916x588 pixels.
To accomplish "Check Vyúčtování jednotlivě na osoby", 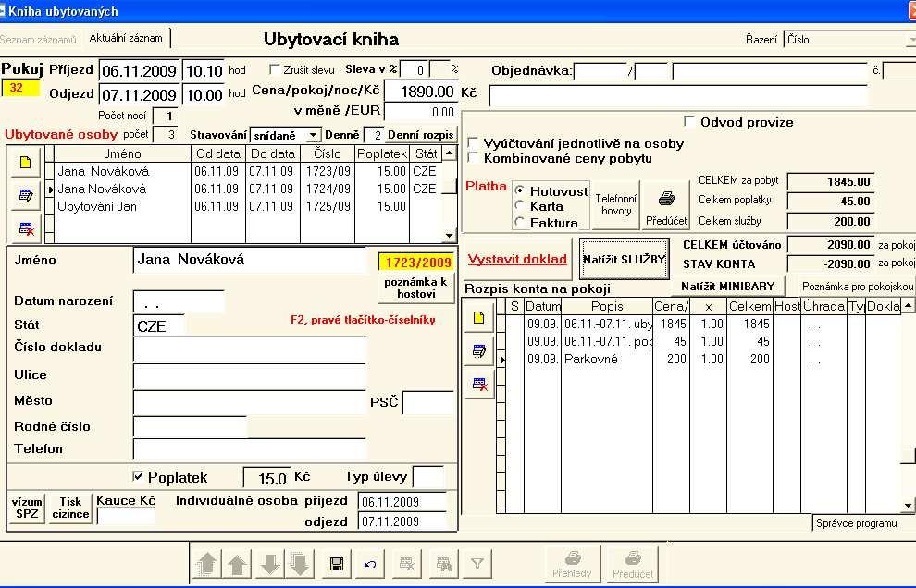I will click(473, 142).
